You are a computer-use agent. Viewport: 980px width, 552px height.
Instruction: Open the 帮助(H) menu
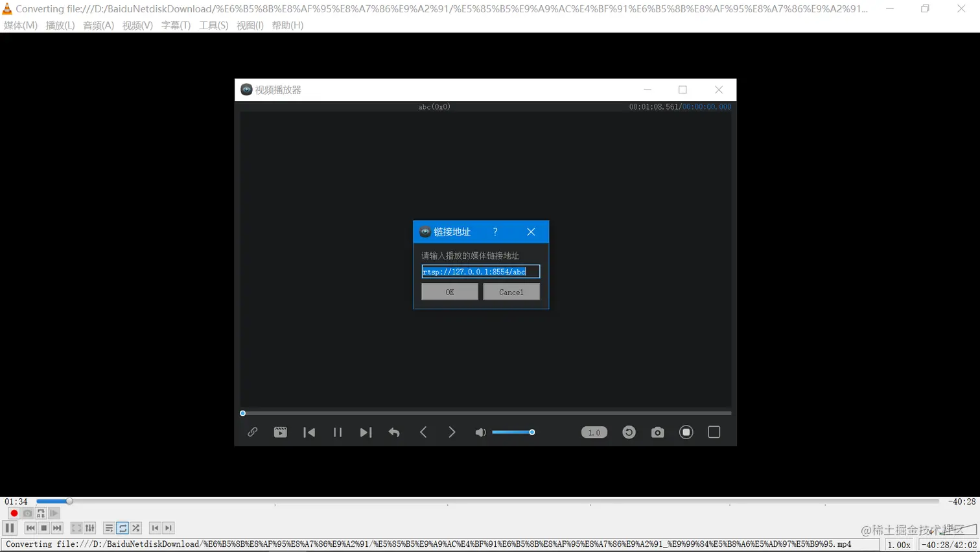click(288, 25)
